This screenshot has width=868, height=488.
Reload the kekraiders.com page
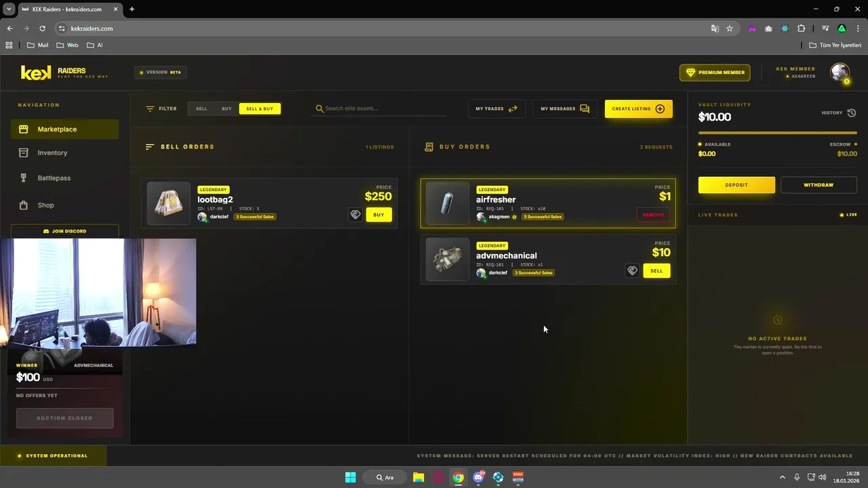(x=42, y=28)
